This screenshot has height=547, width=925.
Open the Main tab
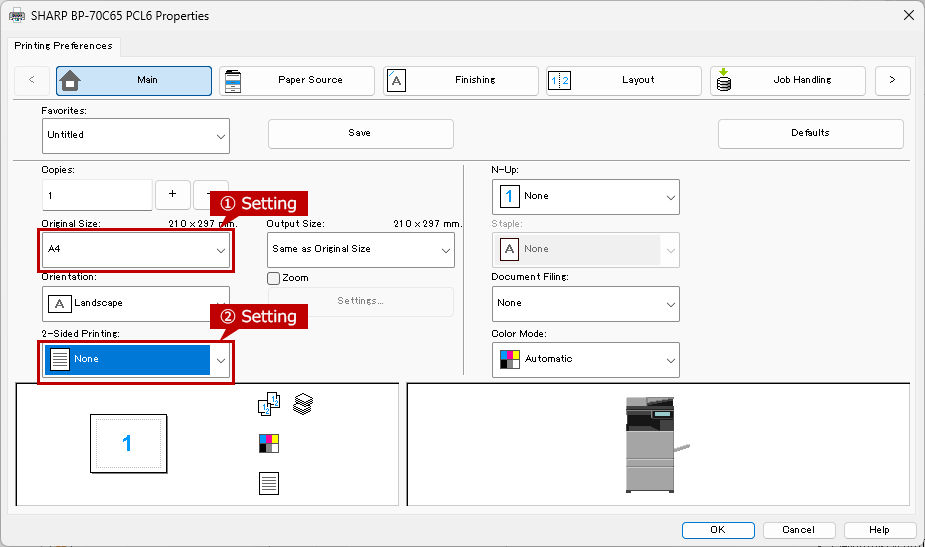click(x=134, y=80)
